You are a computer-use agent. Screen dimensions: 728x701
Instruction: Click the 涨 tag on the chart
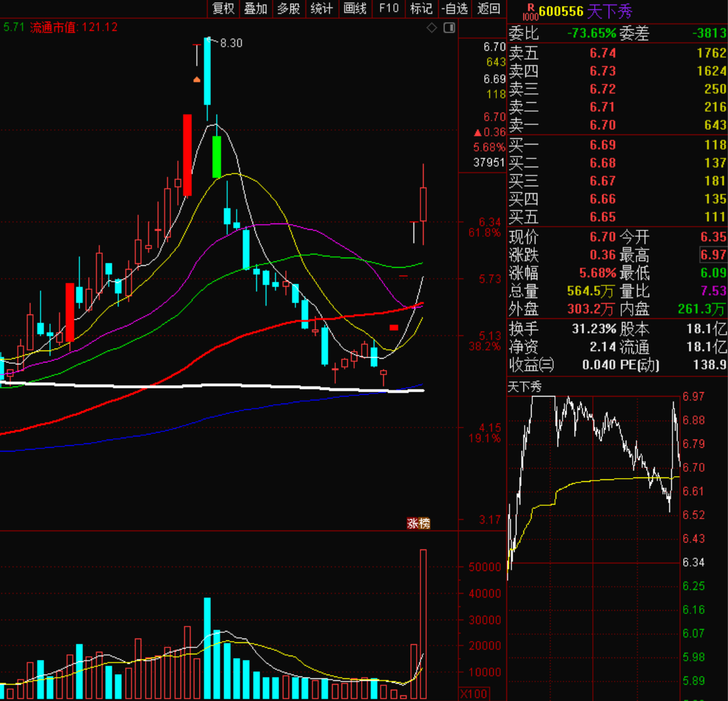[412, 524]
